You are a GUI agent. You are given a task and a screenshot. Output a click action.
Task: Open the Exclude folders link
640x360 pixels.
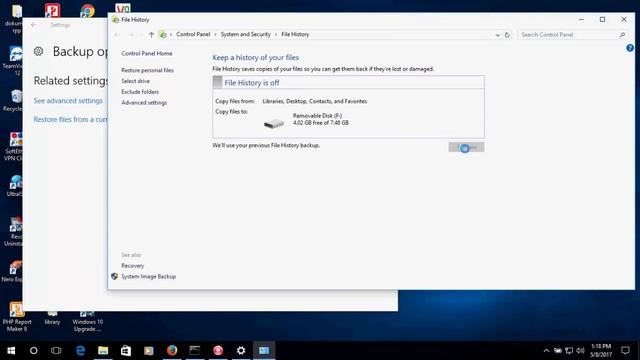point(140,92)
